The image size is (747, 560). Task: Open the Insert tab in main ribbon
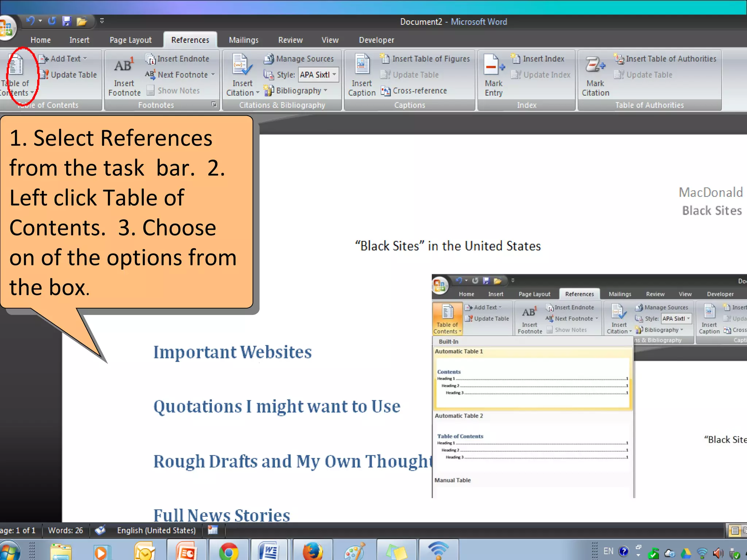click(79, 40)
